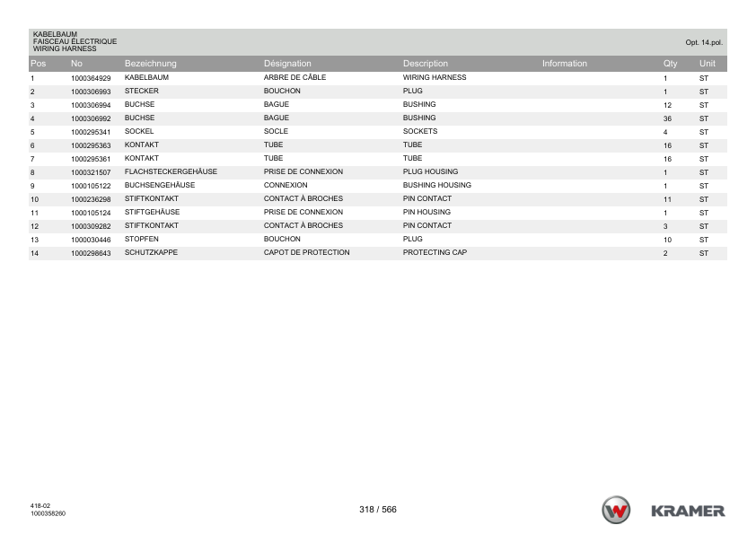Click the PROTECTING CAP description
The height and width of the screenshot is (534, 756).
[x=435, y=253]
